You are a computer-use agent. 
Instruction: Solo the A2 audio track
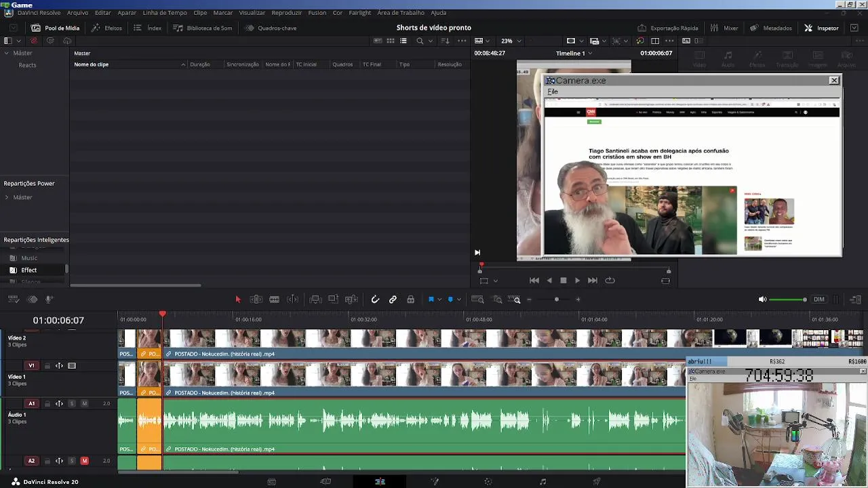pos(72,461)
